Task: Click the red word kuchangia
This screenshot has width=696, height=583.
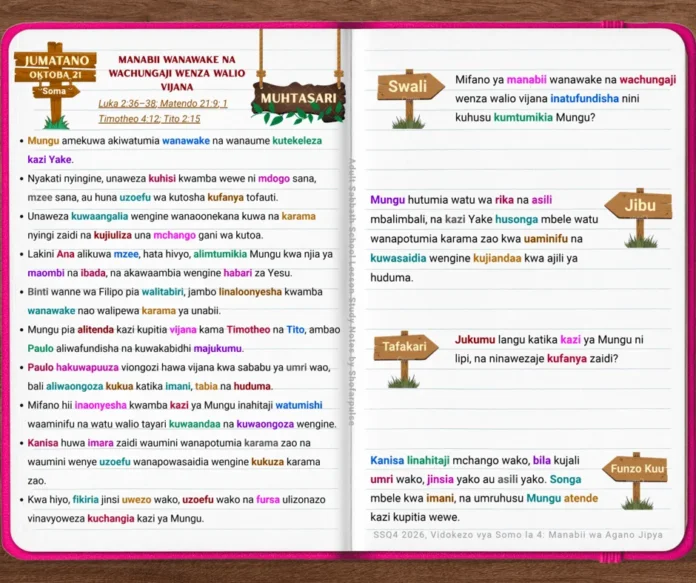Action: pos(111,518)
